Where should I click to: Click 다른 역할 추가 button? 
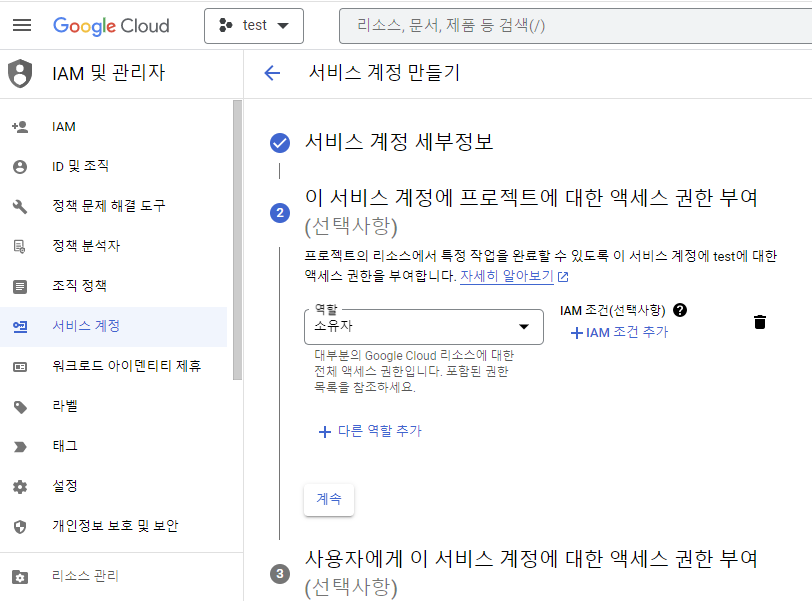[x=370, y=431]
